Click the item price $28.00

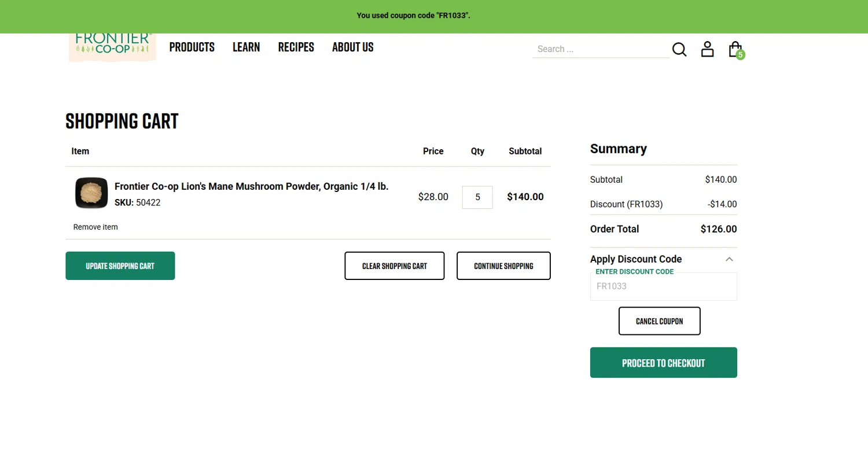pos(433,197)
